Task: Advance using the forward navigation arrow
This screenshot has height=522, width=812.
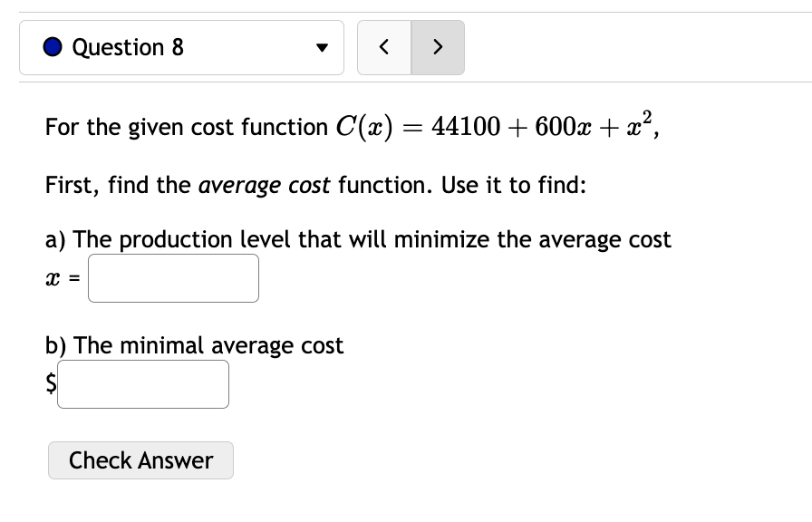Action: (x=438, y=47)
